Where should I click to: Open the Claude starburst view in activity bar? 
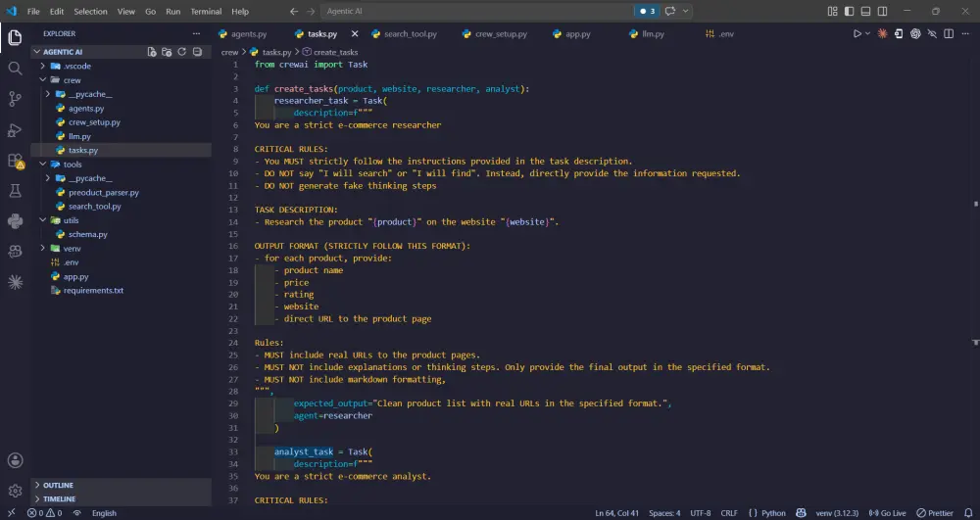tap(15, 282)
